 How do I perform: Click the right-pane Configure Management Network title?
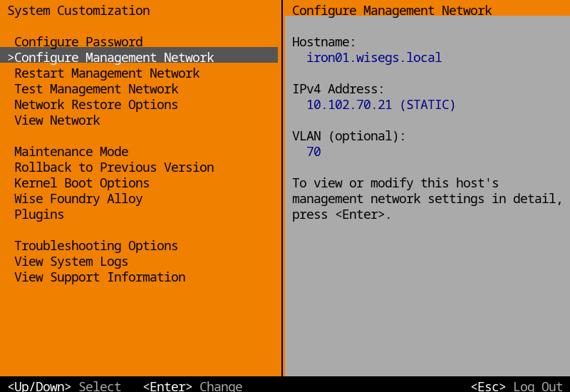pos(392,11)
